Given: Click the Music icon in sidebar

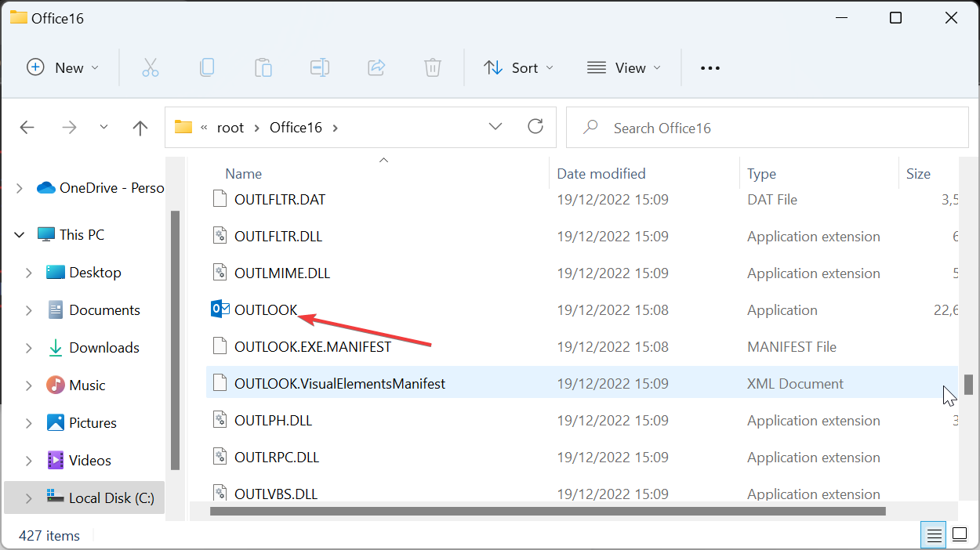Looking at the screenshot, I should pyautogui.click(x=56, y=385).
